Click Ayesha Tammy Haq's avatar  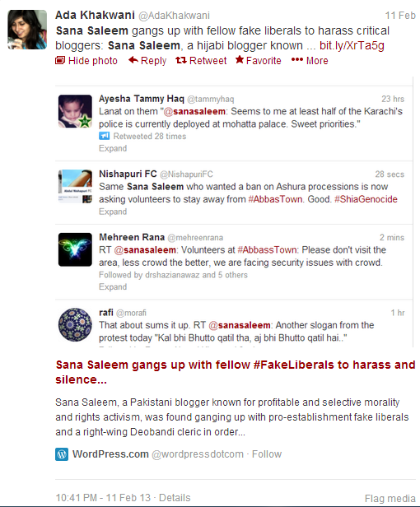click(x=75, y=111)
